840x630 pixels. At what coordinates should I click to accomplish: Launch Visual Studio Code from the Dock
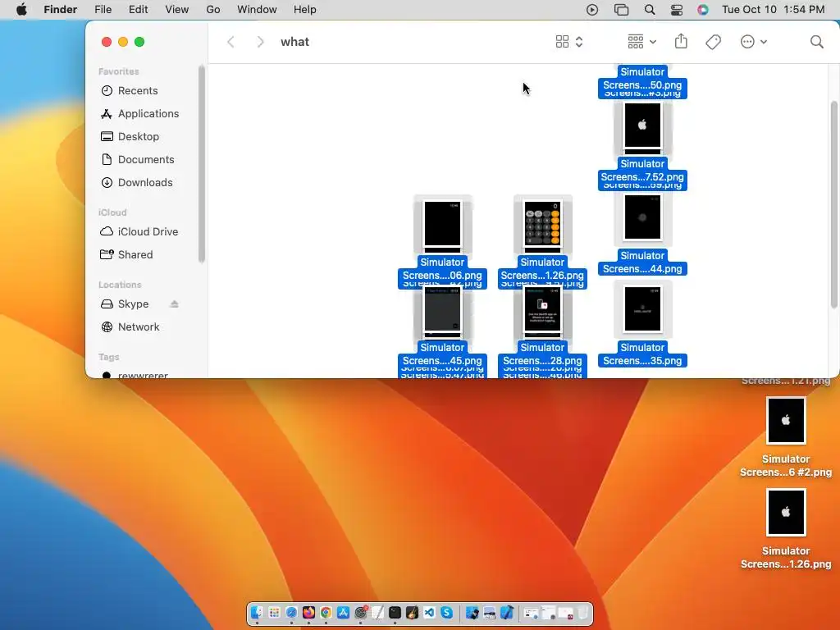[429, 612]
